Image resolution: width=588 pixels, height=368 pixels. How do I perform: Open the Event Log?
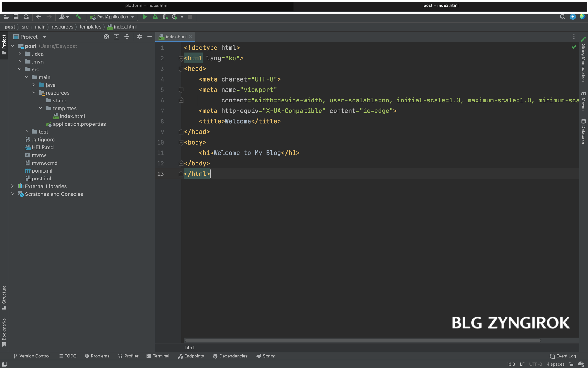point(563,356)
